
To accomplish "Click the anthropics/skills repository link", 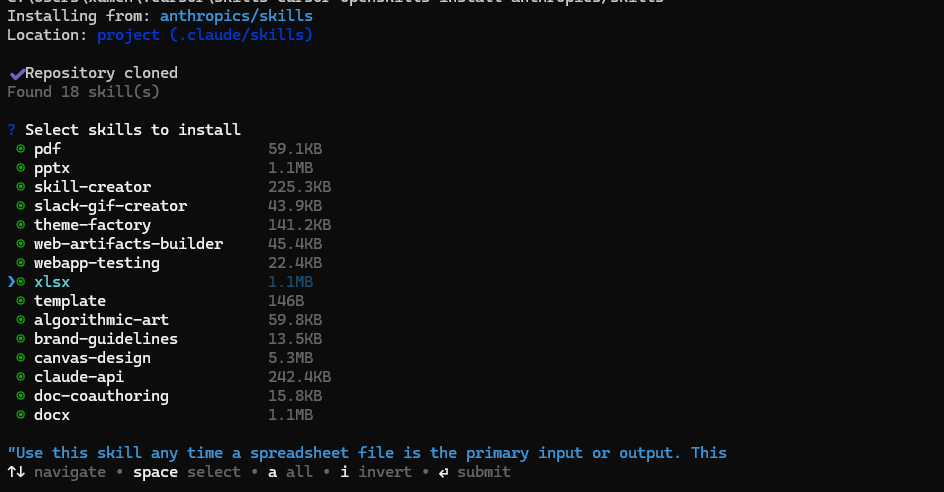I will (x=236, y=16).
